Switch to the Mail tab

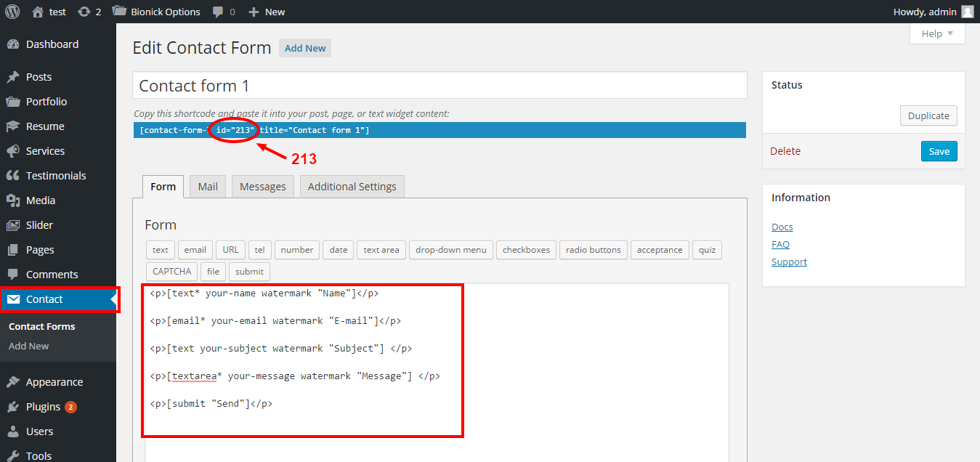point(208,187)
